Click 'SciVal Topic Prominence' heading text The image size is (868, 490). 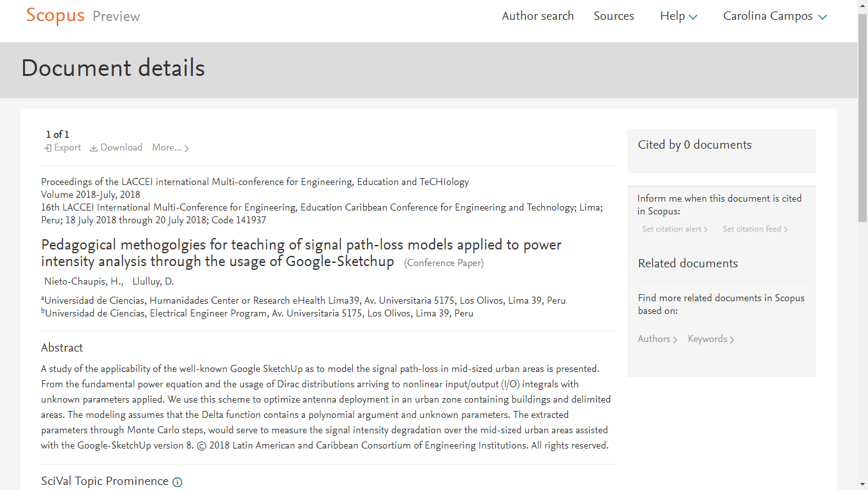(105, 481)
